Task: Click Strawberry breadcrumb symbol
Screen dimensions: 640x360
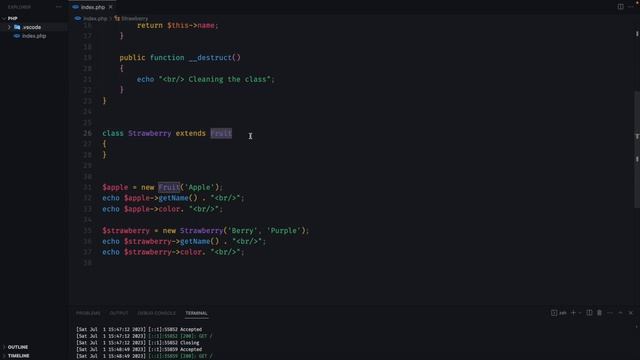Action: click(x=134, y=18)
